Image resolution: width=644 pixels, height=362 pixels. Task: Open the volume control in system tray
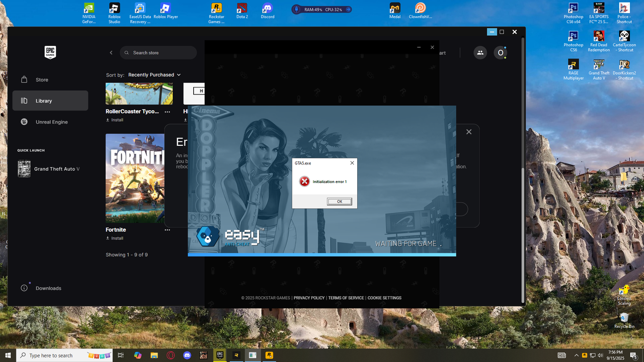[600, 355]
